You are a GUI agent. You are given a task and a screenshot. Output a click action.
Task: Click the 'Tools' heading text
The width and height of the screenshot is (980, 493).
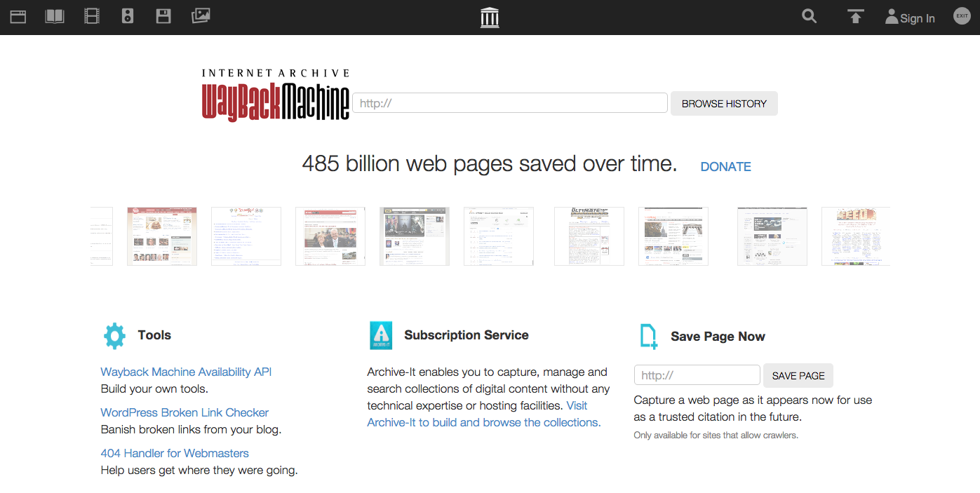tap(154, 335)
